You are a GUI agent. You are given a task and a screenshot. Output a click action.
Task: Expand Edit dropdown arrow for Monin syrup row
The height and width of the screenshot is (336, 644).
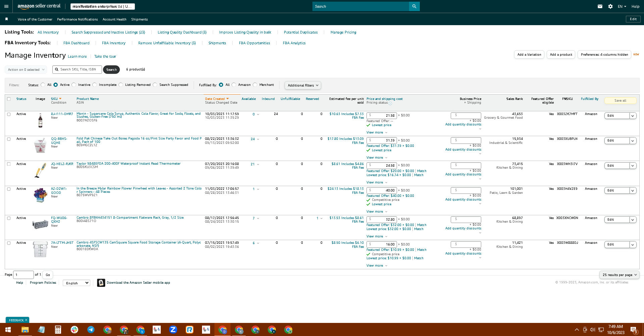pos(633,116)
